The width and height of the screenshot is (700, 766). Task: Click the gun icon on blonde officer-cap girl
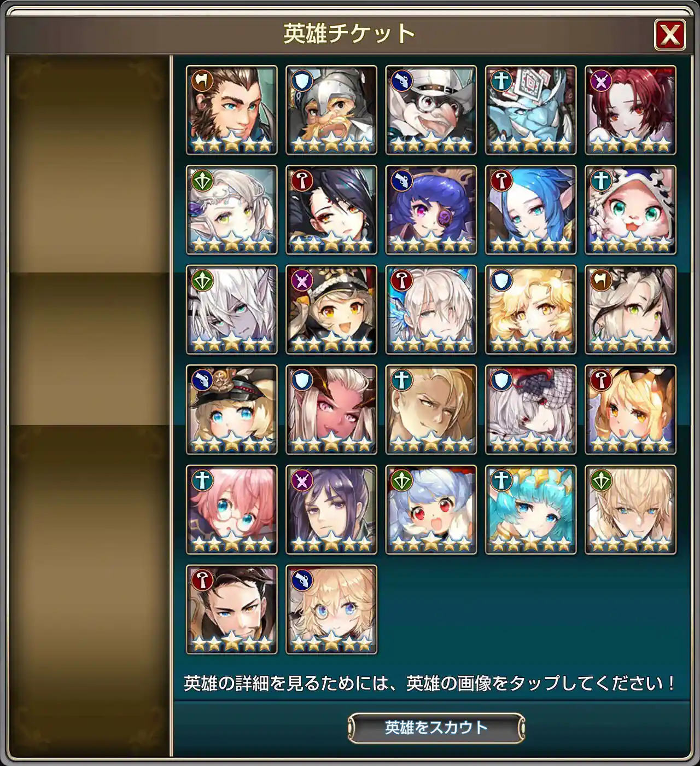(202, 380)
